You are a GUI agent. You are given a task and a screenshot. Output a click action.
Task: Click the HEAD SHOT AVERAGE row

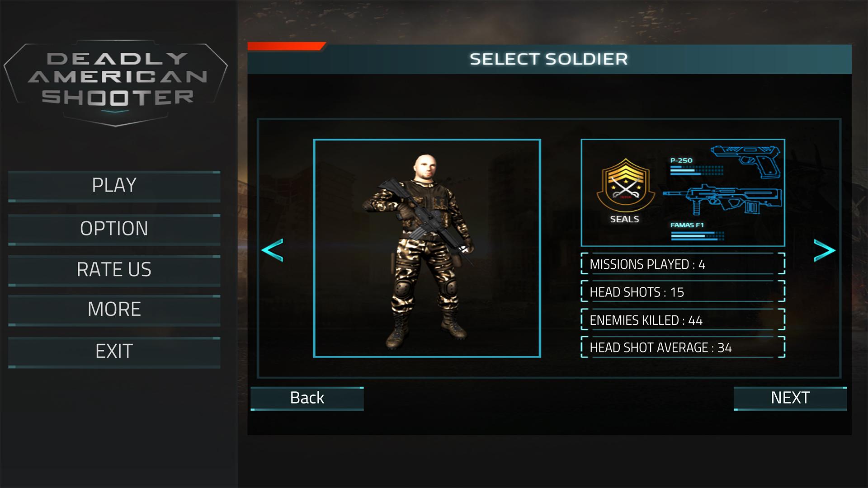pos(683,347)
